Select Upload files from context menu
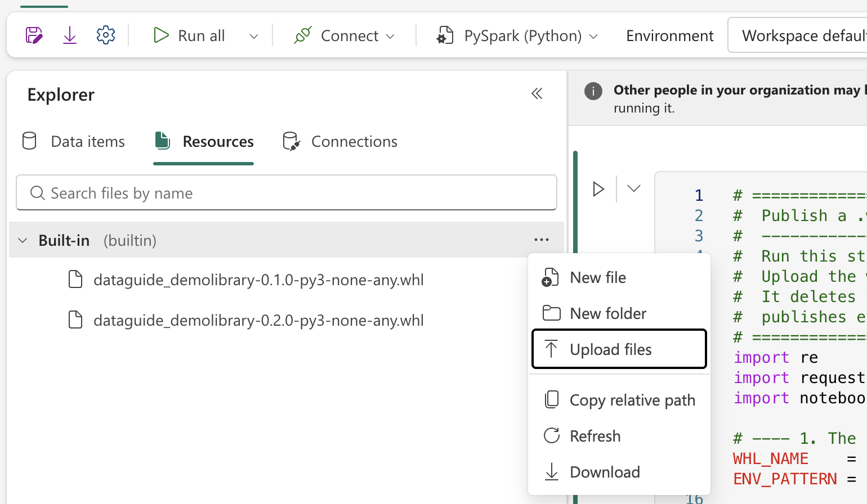 click(619, 349)
